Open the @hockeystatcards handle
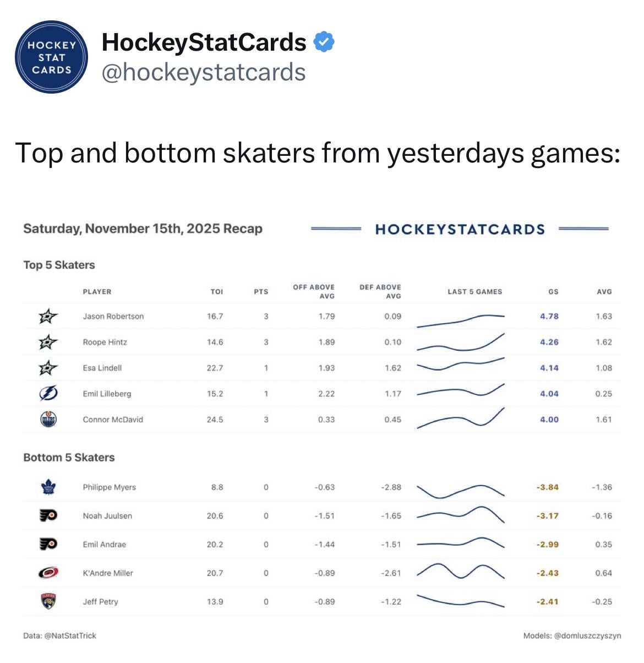This screenshot has width=644, height=663. pos(204,72)
